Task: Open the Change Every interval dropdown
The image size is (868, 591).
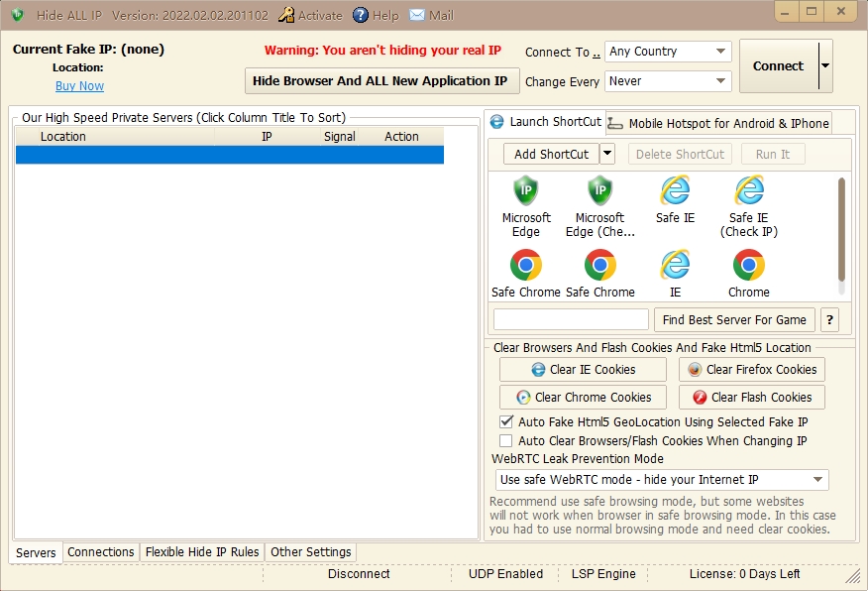Action: tap(668, 81)
